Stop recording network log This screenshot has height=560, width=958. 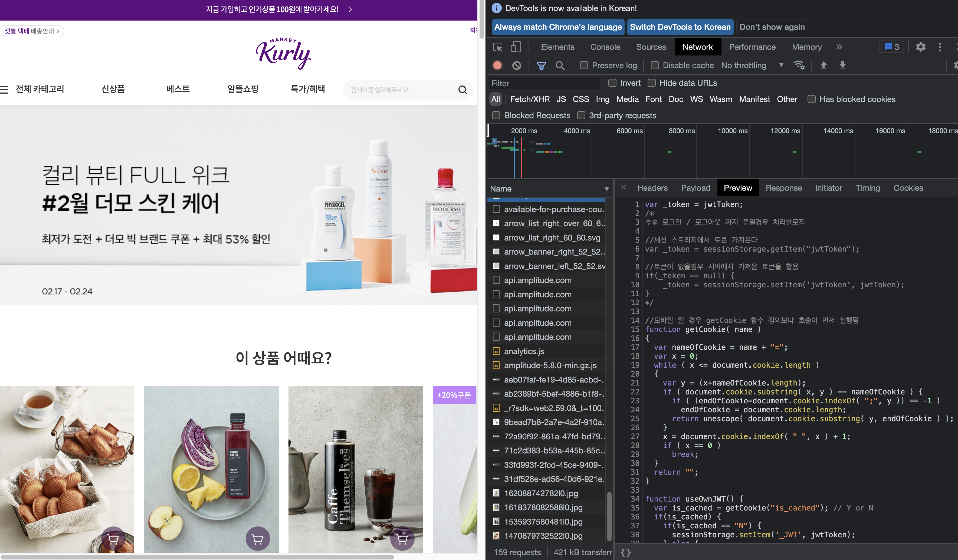tap(497, 65)
